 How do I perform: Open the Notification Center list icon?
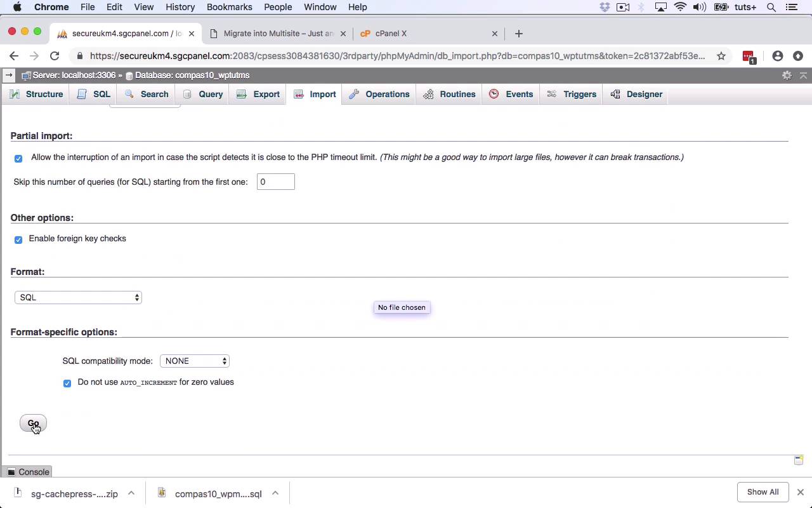[791, 7]
